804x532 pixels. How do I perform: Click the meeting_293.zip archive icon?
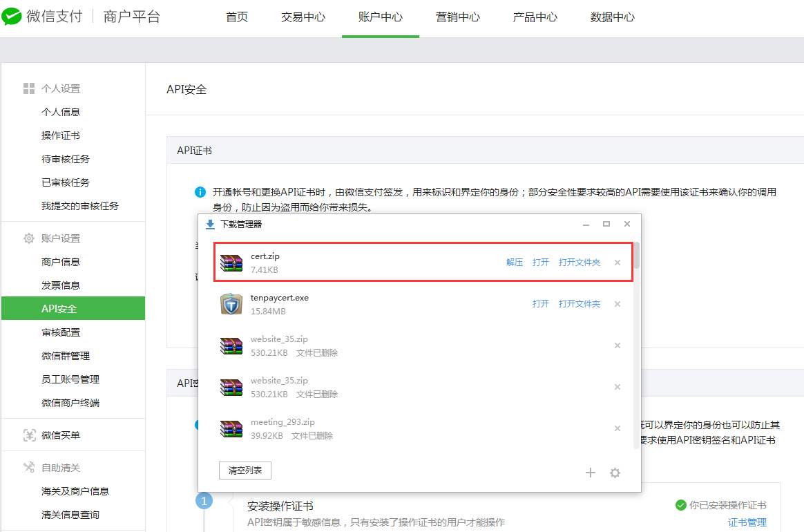click(231, 428)
